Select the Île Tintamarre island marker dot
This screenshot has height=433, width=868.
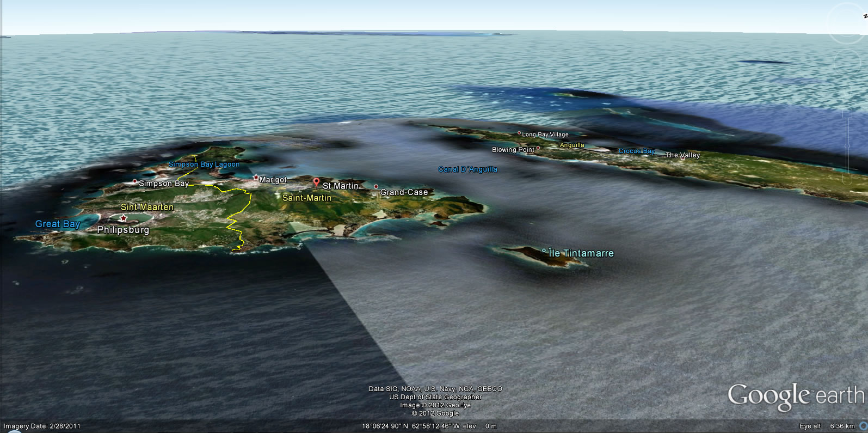pyautogui.click(x=544, y=251)
